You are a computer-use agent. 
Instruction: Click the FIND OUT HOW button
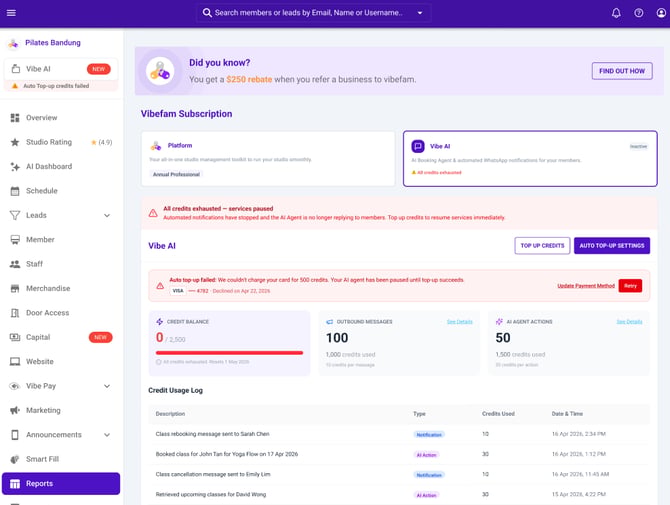tap(622, 71)
